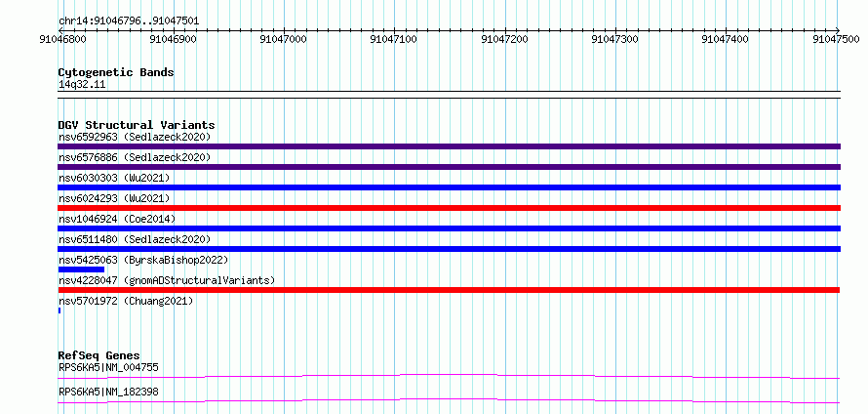Select the DGV Structural Variants track heading
The image size is (868, 414).
(137, 125)
